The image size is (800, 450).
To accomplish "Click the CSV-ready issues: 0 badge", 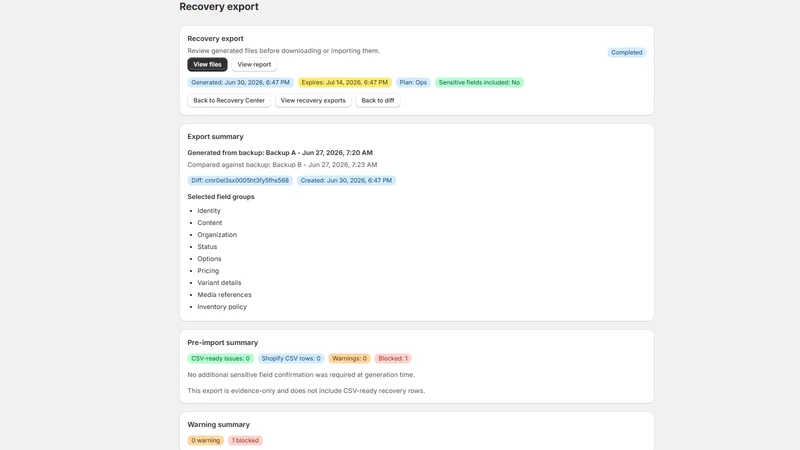I will tap(220, 359).
